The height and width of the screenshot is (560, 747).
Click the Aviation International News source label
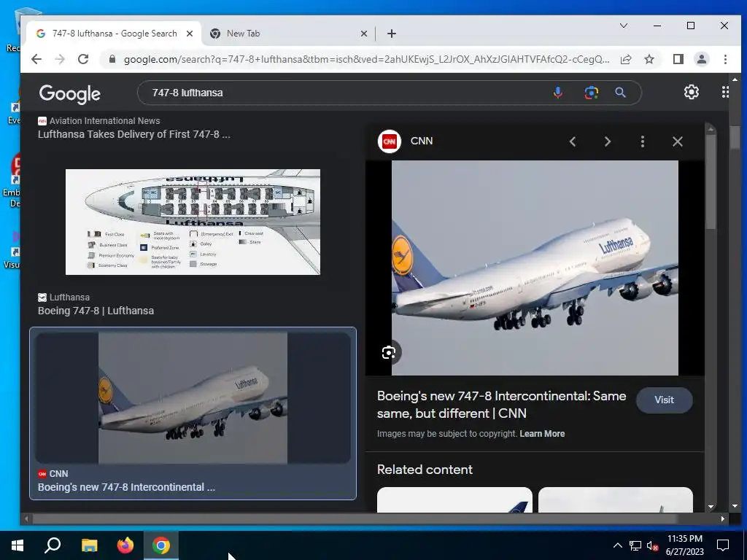[104, 121]
